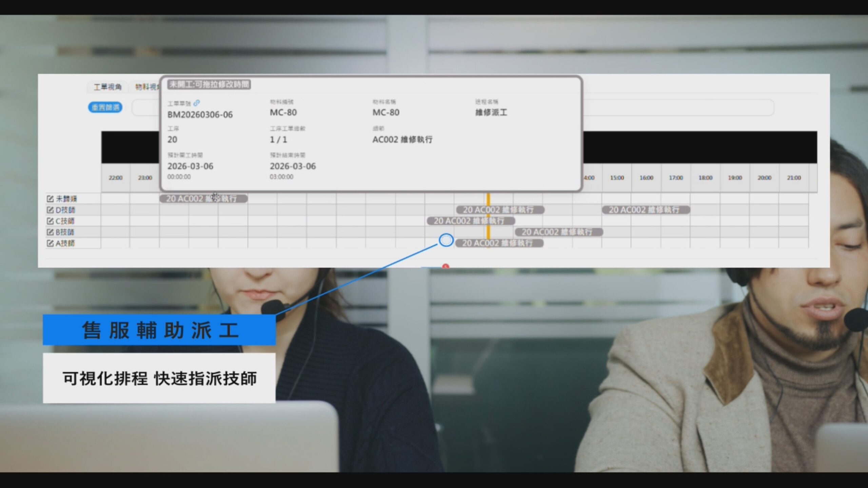Click the edit icon next to D技師
Viewport: 868px width, 488px height.
(x=50, y=210)
